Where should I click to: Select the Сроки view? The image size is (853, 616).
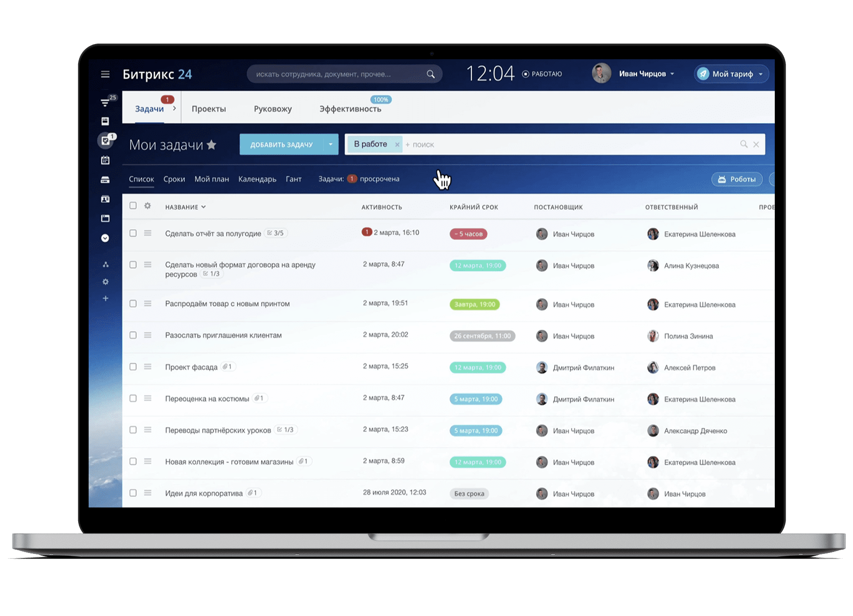click(174, 179)
